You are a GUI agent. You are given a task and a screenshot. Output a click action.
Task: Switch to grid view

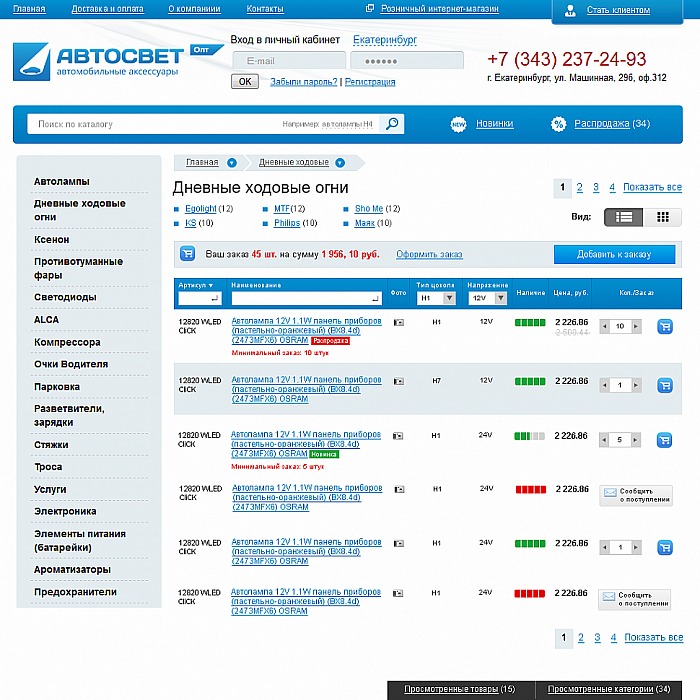click(x=662, y=217)
